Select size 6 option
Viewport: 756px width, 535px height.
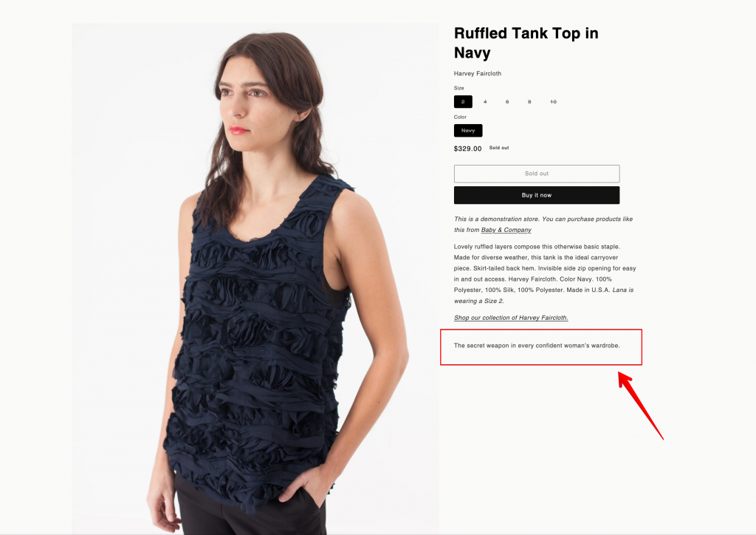point(507,102)
